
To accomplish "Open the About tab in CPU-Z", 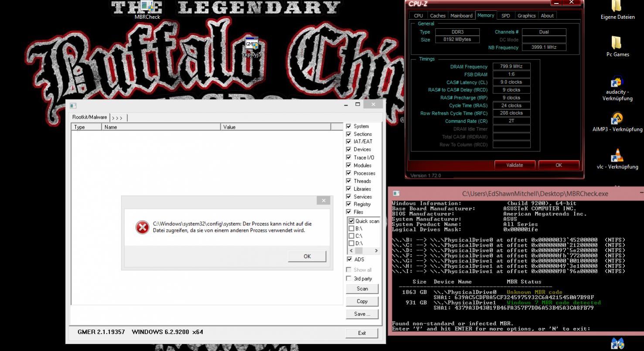I will 547,16.
